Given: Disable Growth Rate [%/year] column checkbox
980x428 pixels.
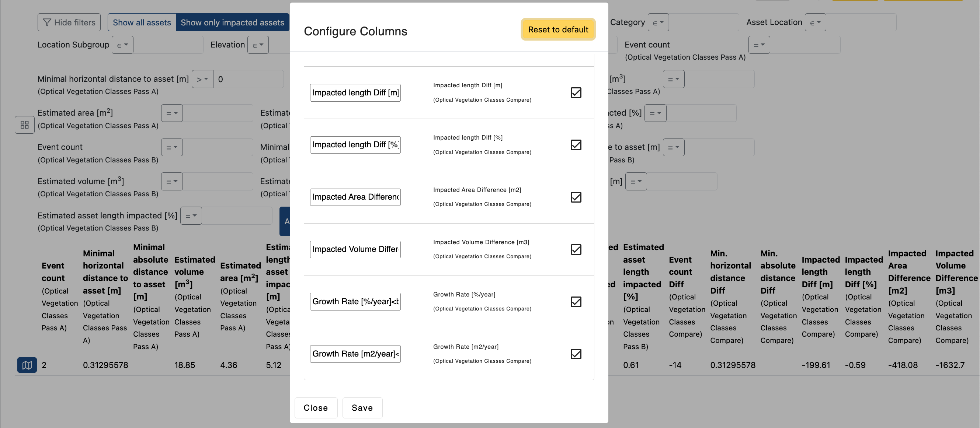Looking at the screenshot, I should click(576, 301).
